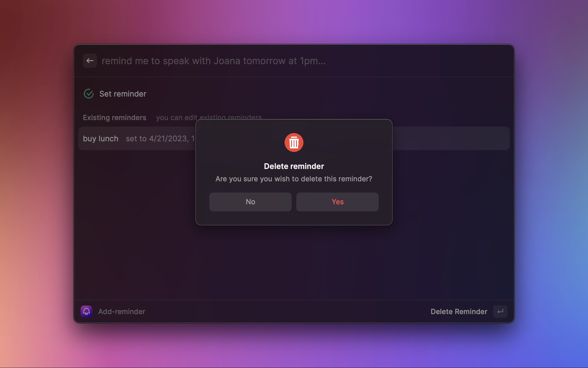Click the "Set reminder" text label

click(x=123, y=94)
